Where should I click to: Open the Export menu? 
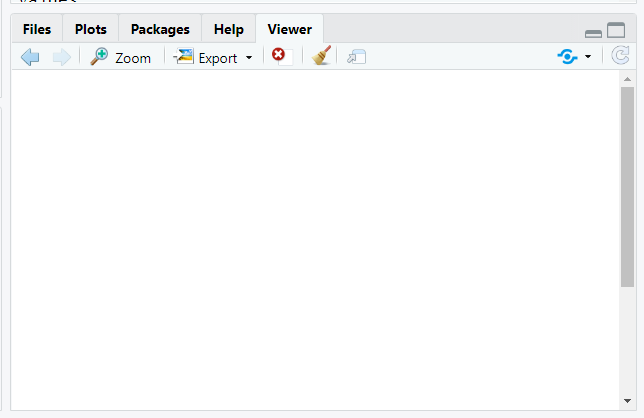coord(213,57)
